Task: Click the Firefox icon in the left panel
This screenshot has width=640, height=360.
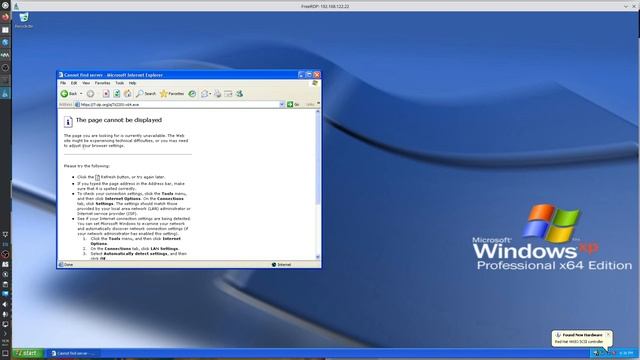Action: tap(5, 17)
